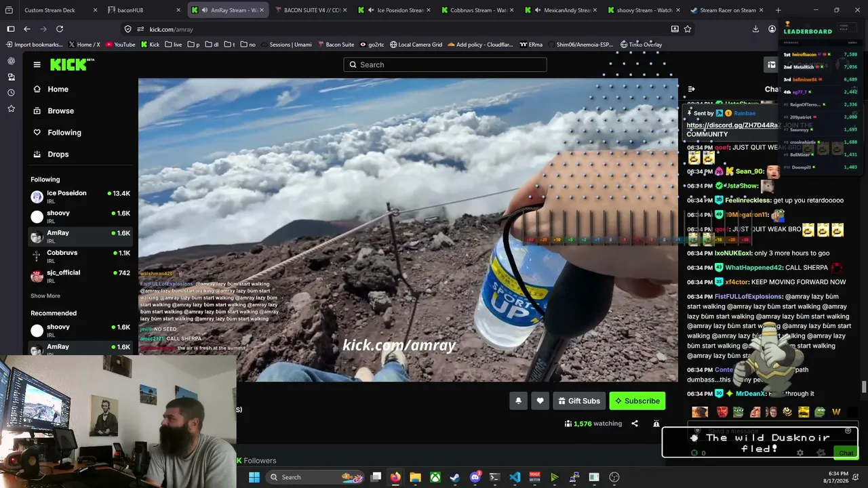Click the Kick search box
The height and width of the screenshot is (488, 868).
pyautogui.click(x=445, y=64)
